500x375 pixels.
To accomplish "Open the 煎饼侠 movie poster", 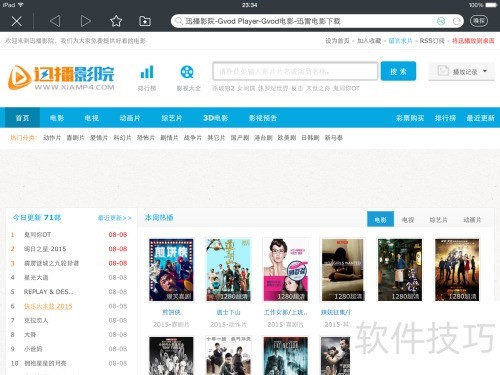I will (171, 270).
